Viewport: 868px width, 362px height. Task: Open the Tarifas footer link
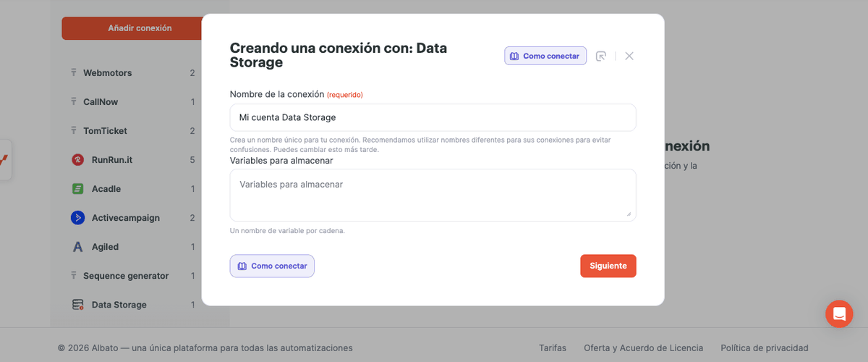[x=553, y=348]
